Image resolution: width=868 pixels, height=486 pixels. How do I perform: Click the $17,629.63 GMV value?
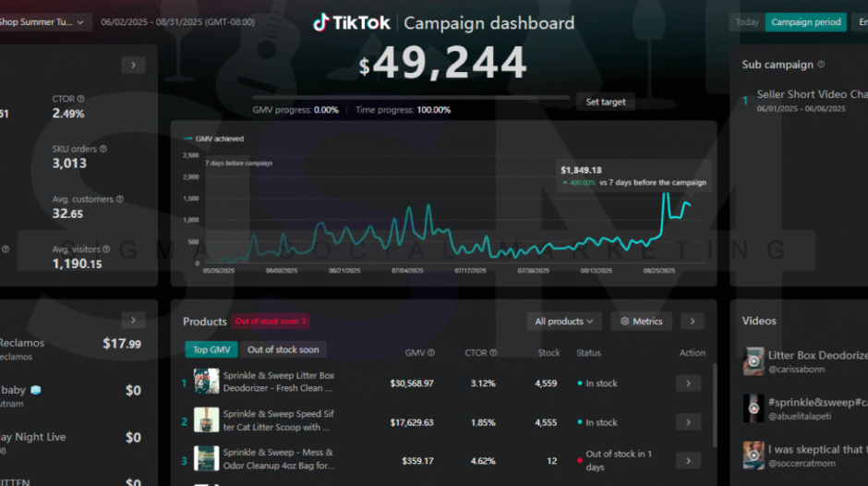click(x=412, y=422)
